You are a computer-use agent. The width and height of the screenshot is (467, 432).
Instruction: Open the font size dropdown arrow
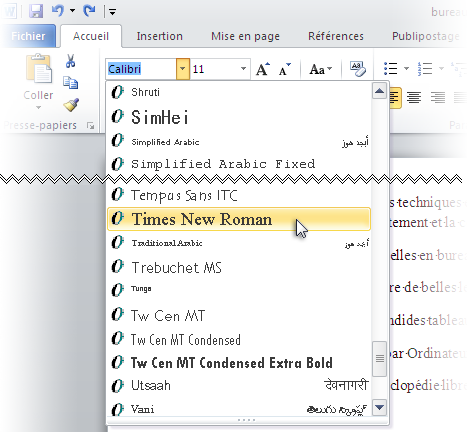(244, 69)
